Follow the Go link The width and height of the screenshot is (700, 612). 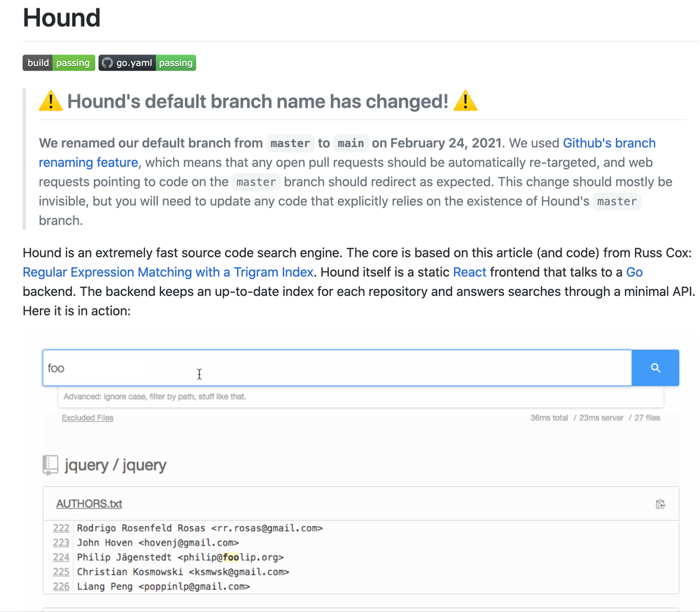[634, 272]
